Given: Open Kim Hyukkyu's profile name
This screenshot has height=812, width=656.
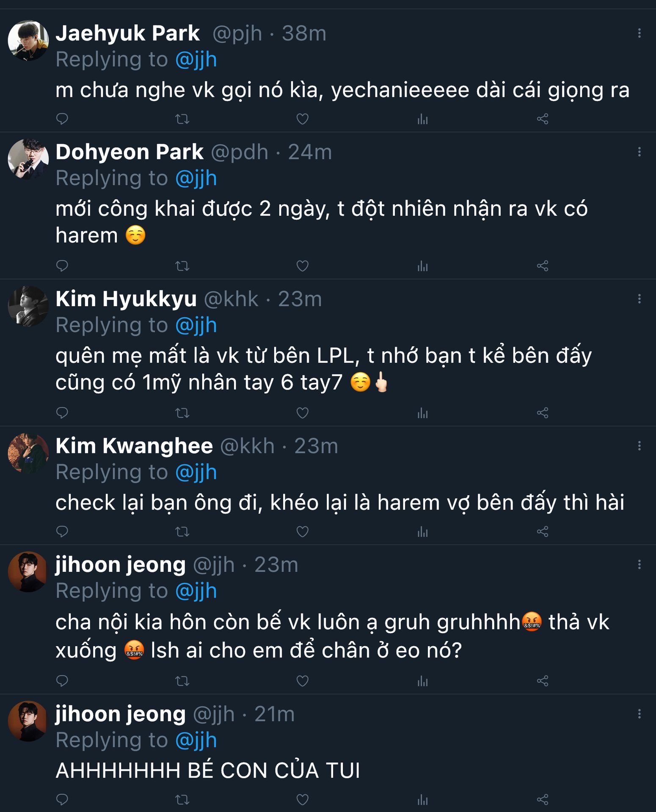Looking at the screenshot, I should [126, 299].
